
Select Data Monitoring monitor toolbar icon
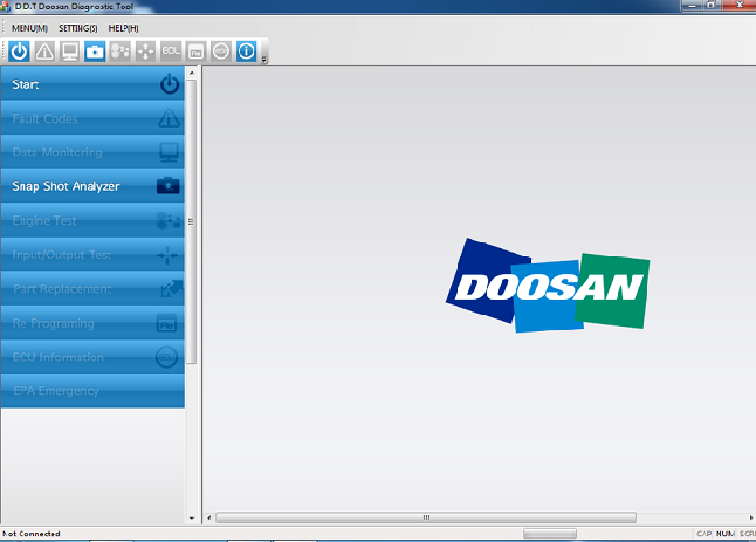(70, 51)
